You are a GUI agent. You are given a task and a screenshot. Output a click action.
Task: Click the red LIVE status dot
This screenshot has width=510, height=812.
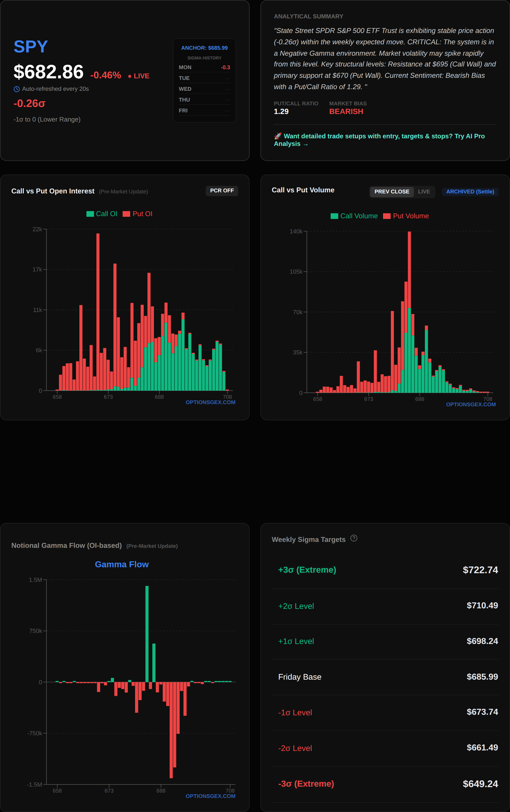point(130,76)
